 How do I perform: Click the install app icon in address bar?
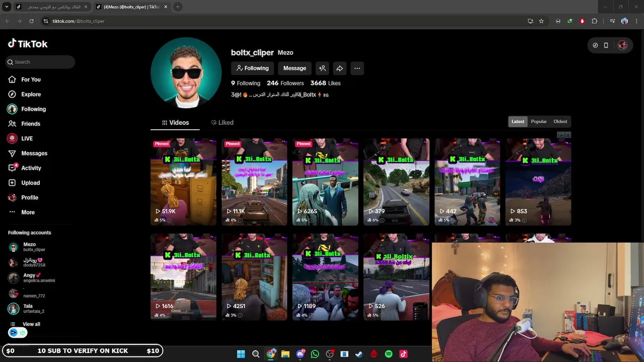(530, 21)
